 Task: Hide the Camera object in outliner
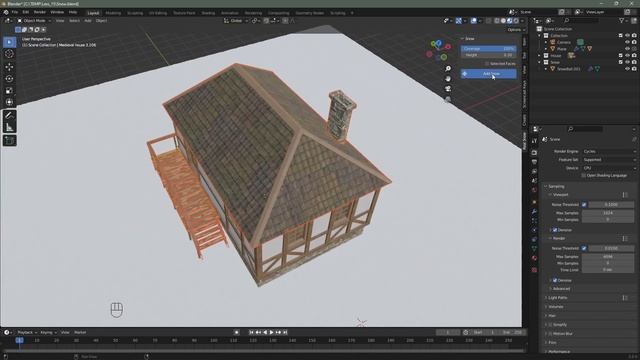pos(627,42)
